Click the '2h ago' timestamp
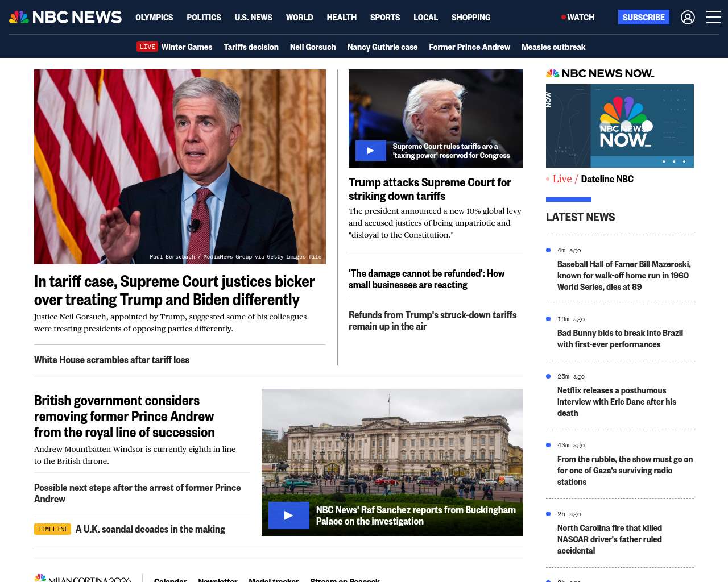This screenshot has width=728, height=582. point(569,514)
